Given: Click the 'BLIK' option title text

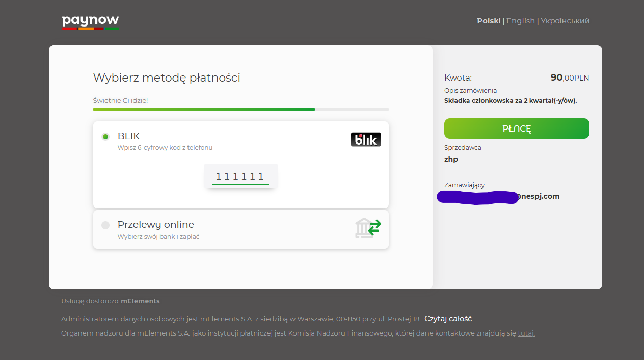Looking at the screenshot, I should 128,136.
